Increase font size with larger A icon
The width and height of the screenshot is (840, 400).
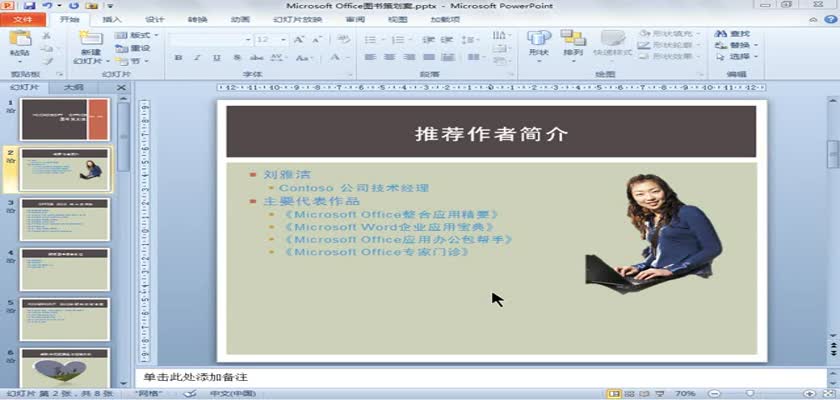(x=299, y=40)
